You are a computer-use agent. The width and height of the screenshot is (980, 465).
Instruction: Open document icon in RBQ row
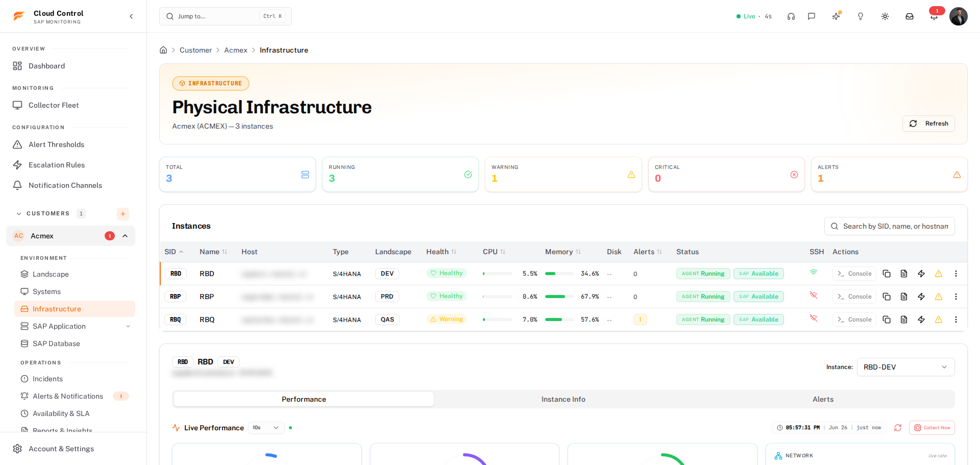(x=904, y=320)
